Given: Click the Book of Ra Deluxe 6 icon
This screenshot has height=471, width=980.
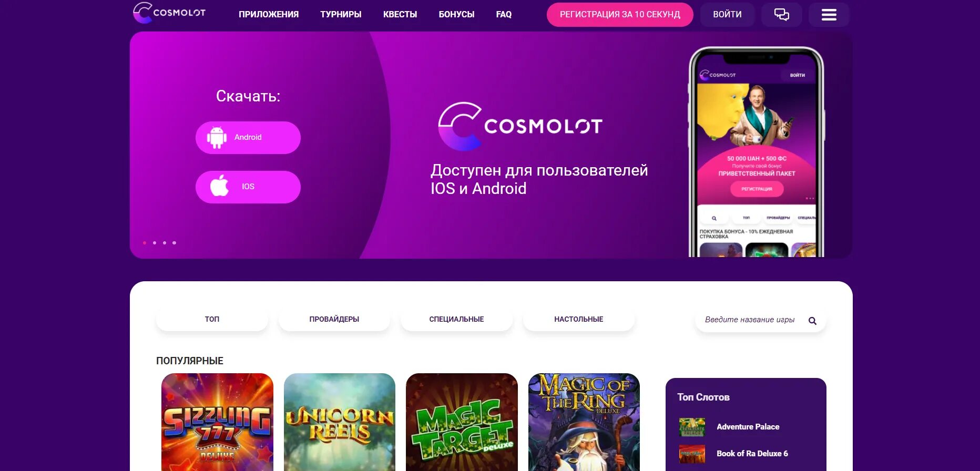Looking at the screenshot, I should [692, 454].
